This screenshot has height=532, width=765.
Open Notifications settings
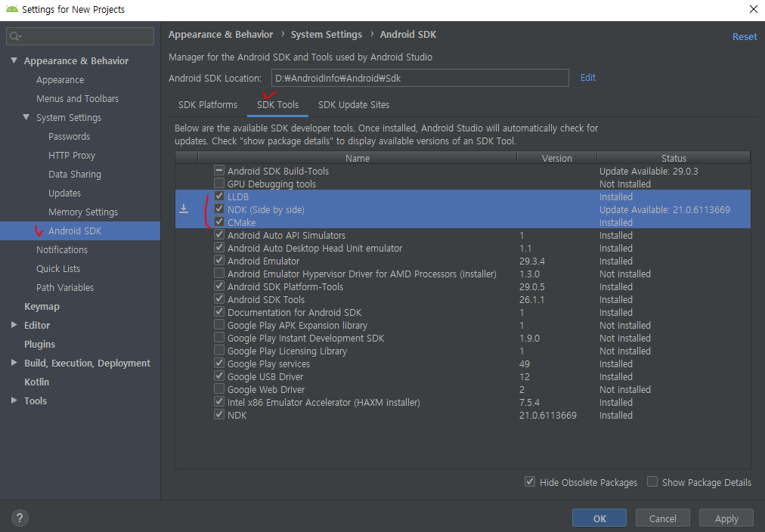point(62,249)
